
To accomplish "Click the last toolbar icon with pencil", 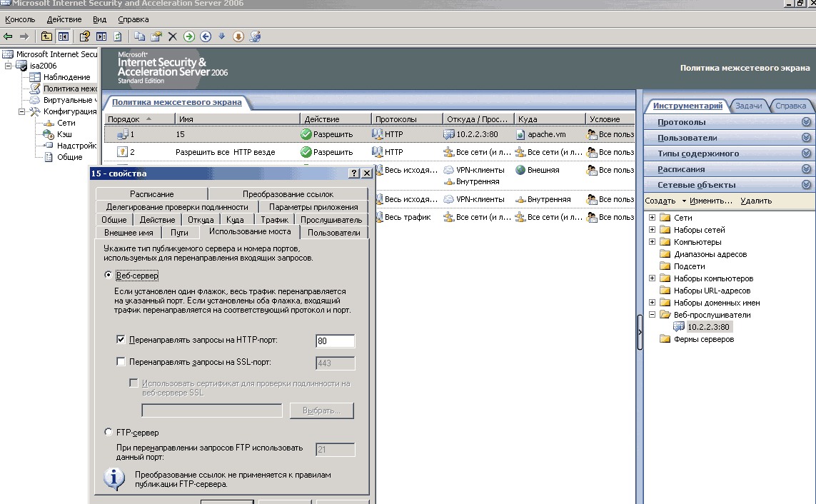I will (255, 36).
